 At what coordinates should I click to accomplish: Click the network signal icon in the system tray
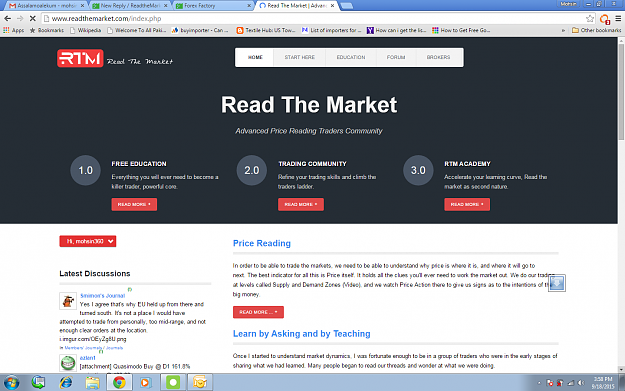pos(570,383)
